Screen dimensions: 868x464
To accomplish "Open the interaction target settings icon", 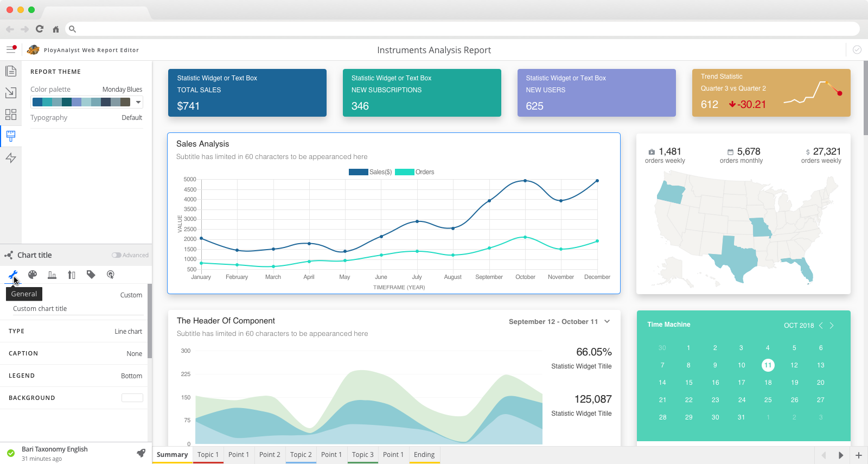I will click(111, 275).
